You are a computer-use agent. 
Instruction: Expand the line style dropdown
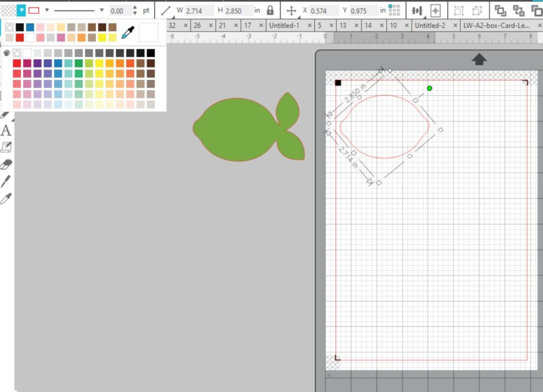[x=102, y=10]
